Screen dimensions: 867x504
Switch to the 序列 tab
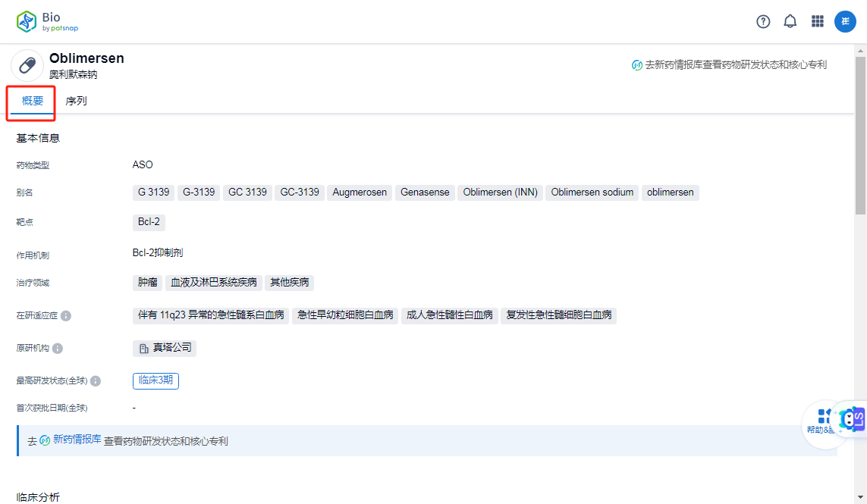click(76, 99)
